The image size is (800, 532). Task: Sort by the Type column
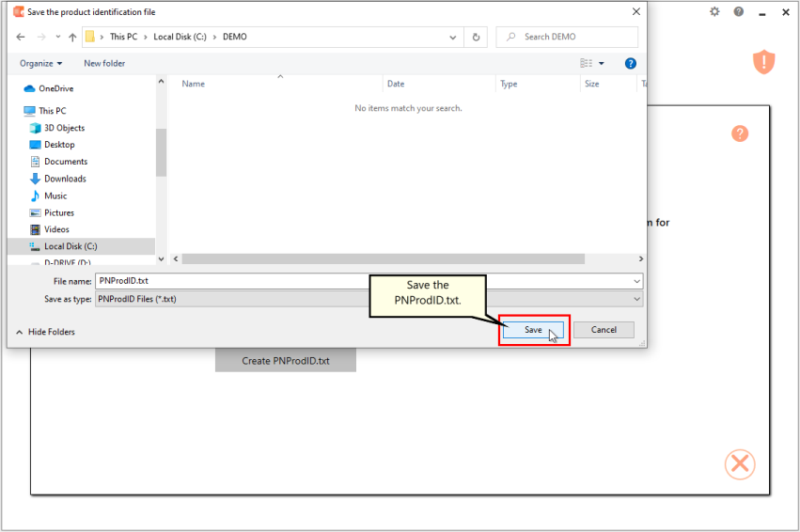(509, 84)
